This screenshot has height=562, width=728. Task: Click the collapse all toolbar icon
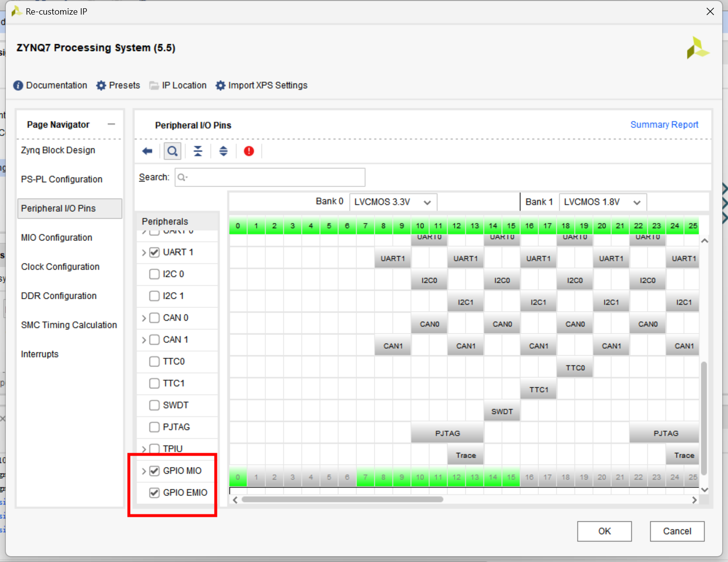(198, 151)
